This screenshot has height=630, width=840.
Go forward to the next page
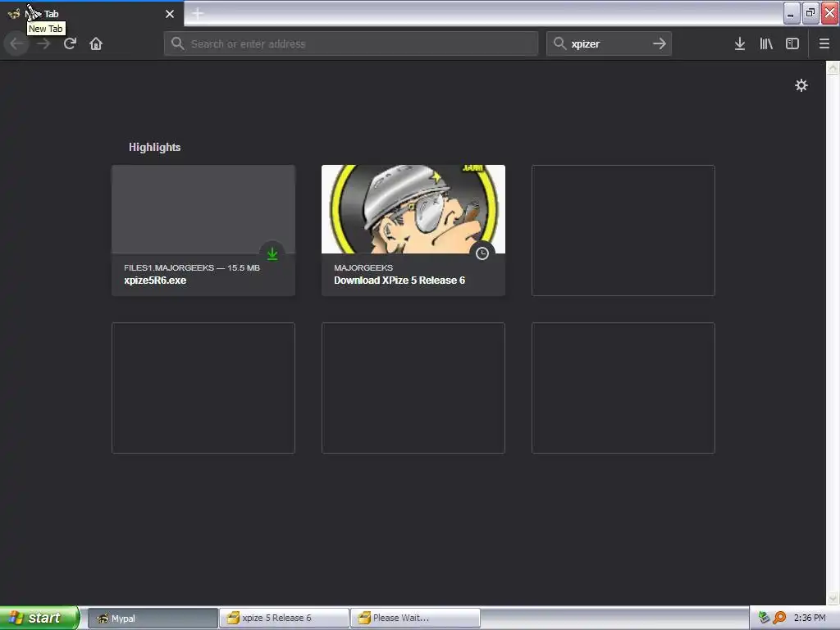point(43,43)
